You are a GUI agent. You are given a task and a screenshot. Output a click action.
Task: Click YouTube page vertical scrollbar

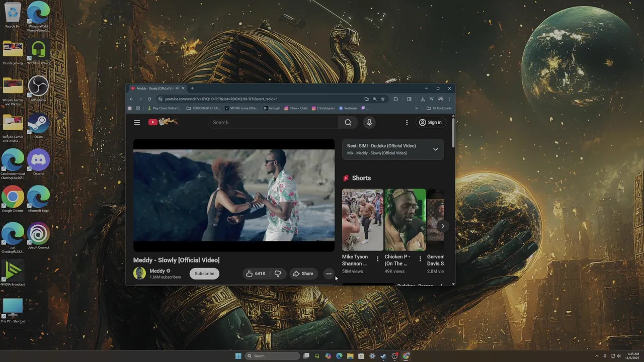pos(453,133)
